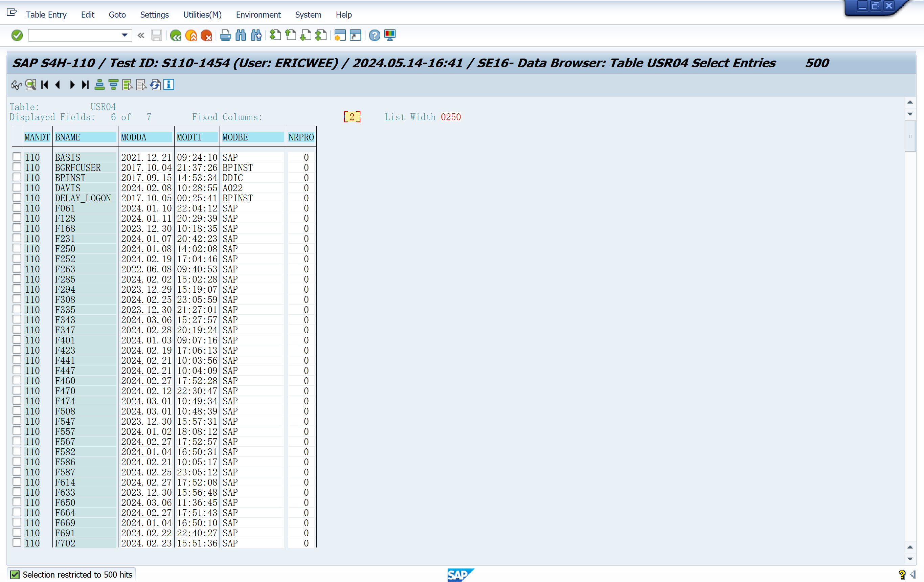
Task: Open the Utilities(M) menu
Action: [x=202, y=15]
